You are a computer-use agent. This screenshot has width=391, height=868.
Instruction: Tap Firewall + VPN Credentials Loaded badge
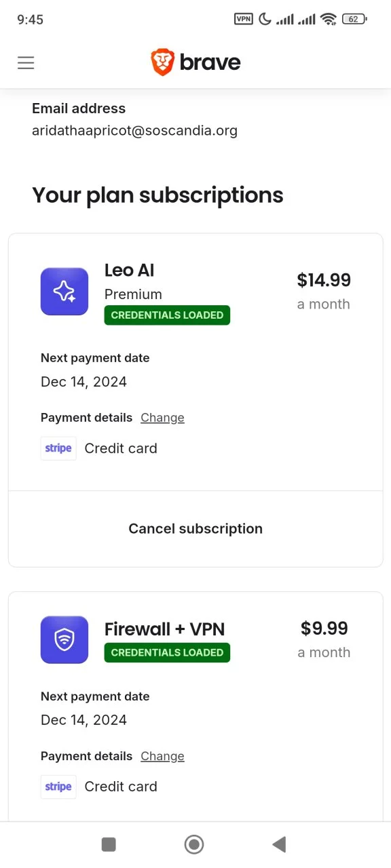tap(167, 652)
